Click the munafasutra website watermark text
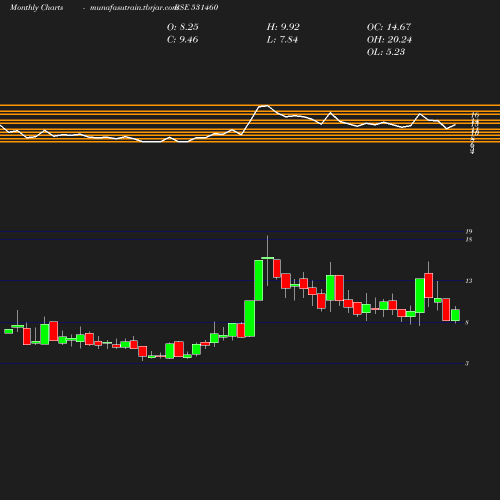This screenshot has width=500, height=500. [x=133, y=8]
